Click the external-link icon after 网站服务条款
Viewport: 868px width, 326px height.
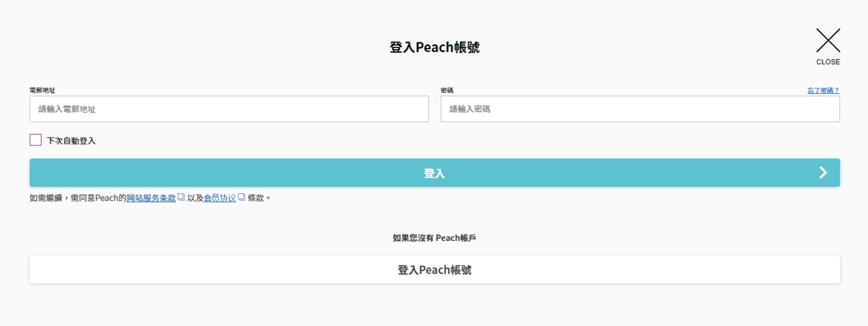tap(181, 197)
